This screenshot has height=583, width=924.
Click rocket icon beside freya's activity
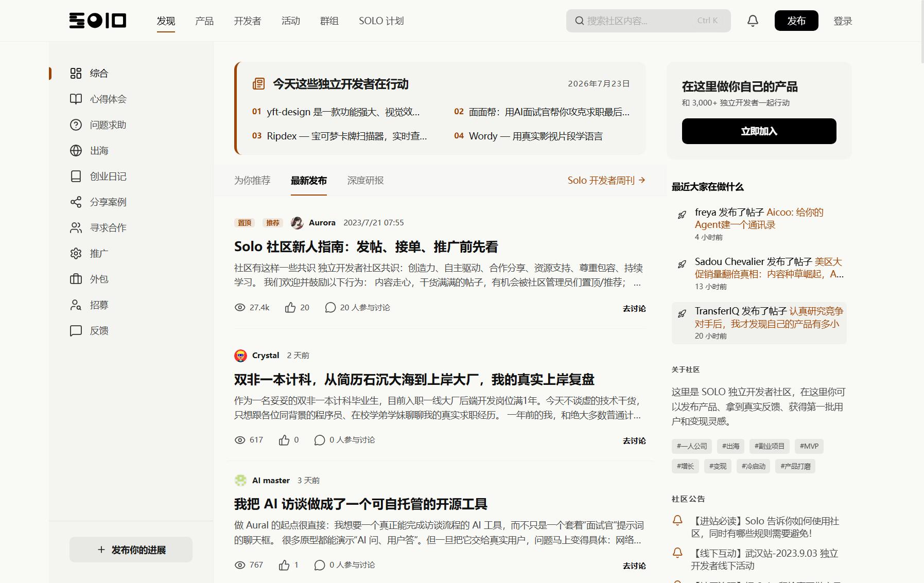(682, 215)
